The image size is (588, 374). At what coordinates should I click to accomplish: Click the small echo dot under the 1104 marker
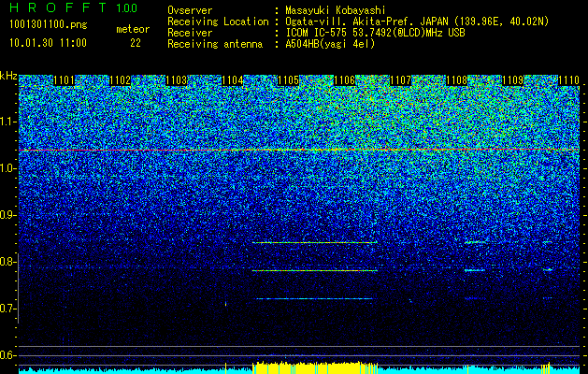click(225, 304)
